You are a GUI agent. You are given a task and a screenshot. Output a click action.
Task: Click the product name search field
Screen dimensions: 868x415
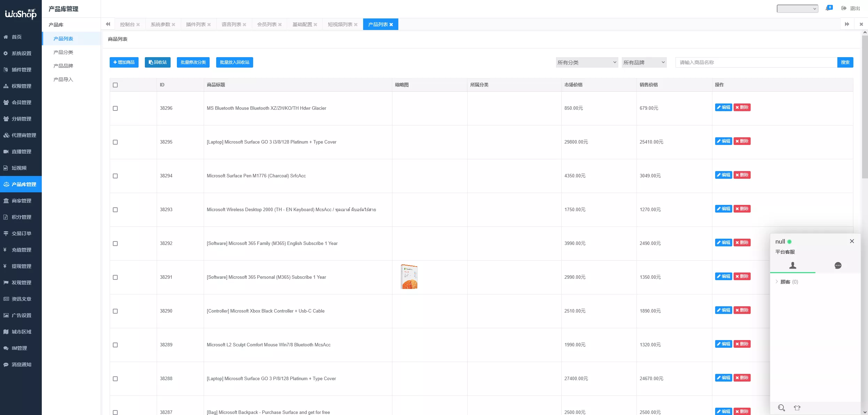coord(756,62)
